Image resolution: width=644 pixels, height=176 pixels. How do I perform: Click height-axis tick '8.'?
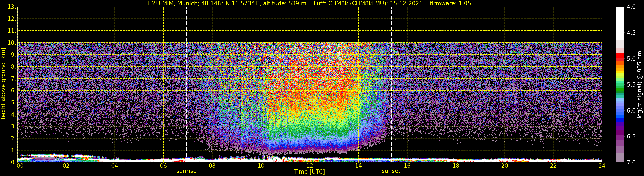(13, 66)
